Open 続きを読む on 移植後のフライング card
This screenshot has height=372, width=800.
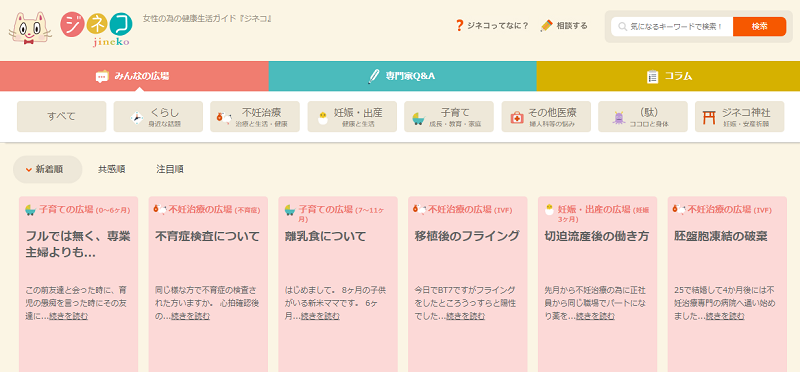click(465, 316)
